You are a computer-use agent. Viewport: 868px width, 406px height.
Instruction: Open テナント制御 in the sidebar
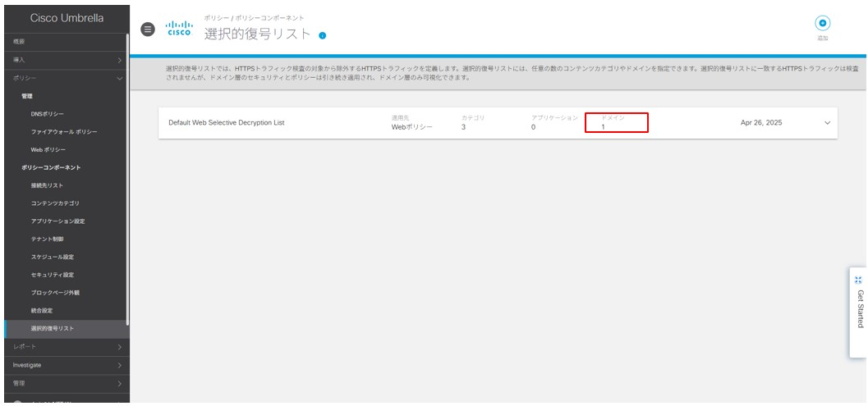pyautogui.click(x=47, y=239)
